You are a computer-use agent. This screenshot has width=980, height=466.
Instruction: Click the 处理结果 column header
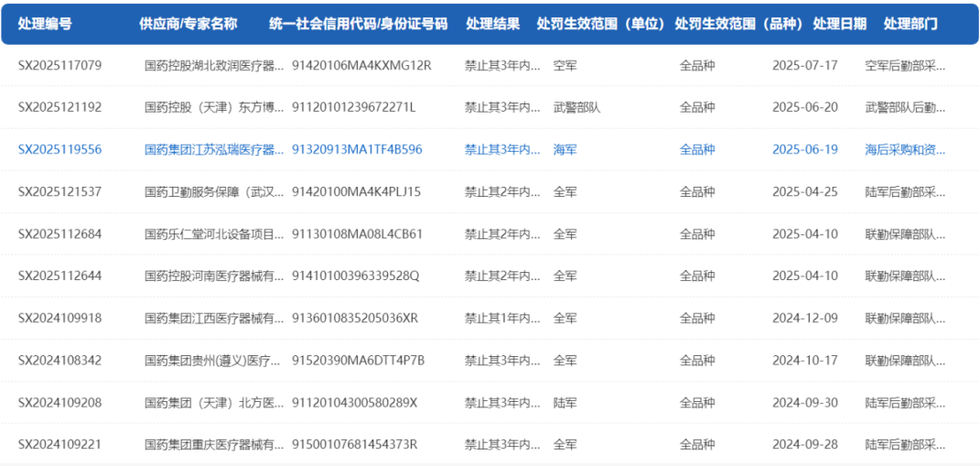[492, 24]
